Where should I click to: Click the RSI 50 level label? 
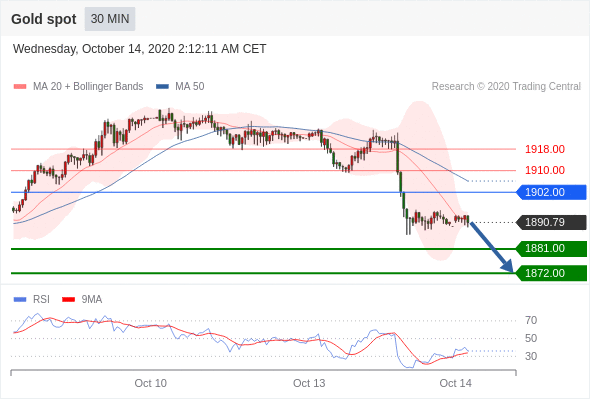531,338
